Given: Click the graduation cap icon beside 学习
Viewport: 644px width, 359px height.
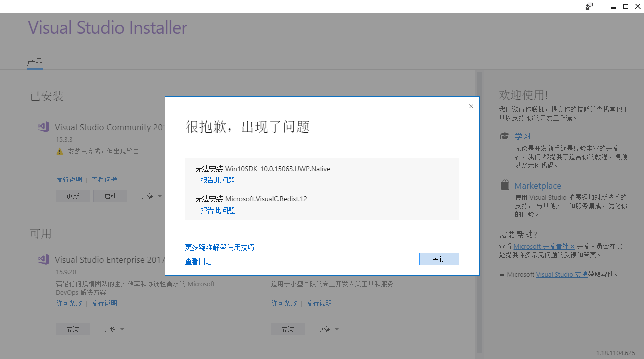Looking at the screenshot, I should tap(504, 135).
